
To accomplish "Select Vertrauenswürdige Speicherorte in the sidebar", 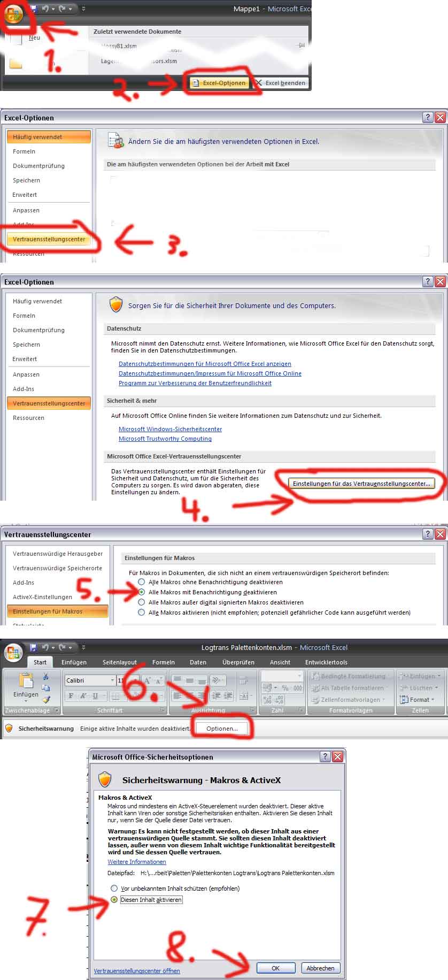I will coord(58,568).
